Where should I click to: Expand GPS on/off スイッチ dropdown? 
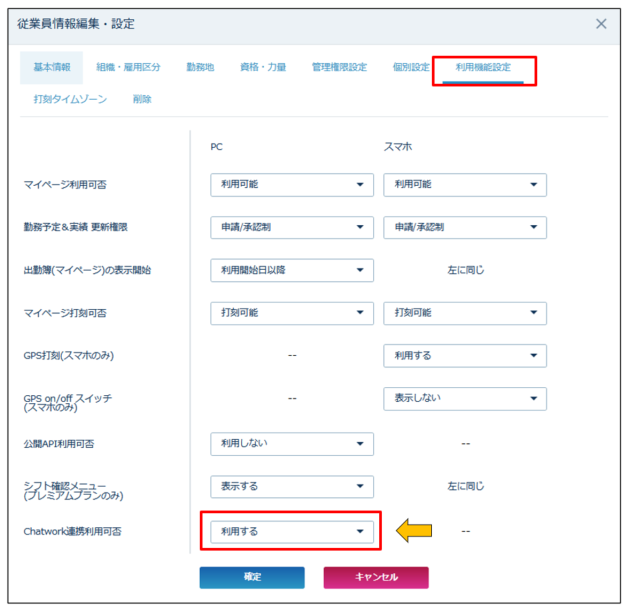point(465,399)
